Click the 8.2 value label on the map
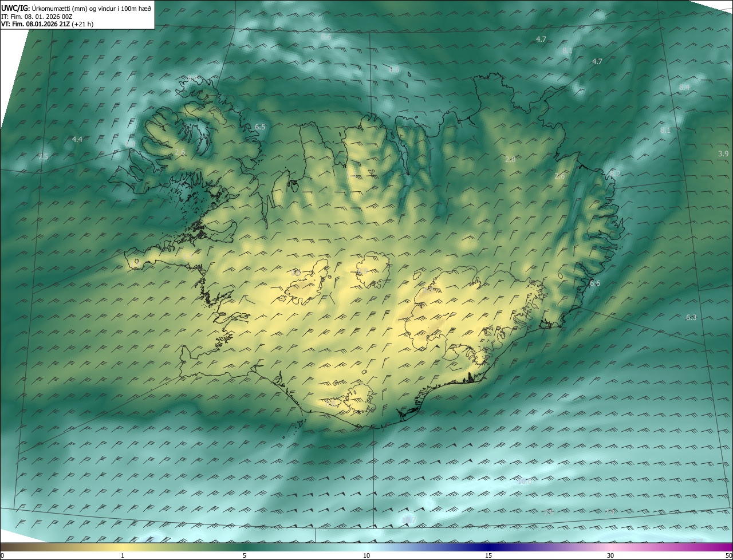This screenshot has height=560, width=733. point(615,173)
